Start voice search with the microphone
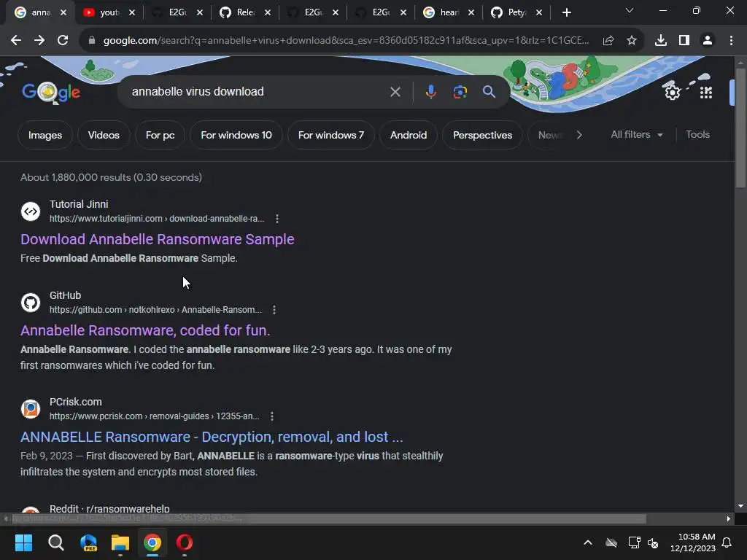This screenshot has width=747, height=560. pyautogui.click(x=430, y=92)
